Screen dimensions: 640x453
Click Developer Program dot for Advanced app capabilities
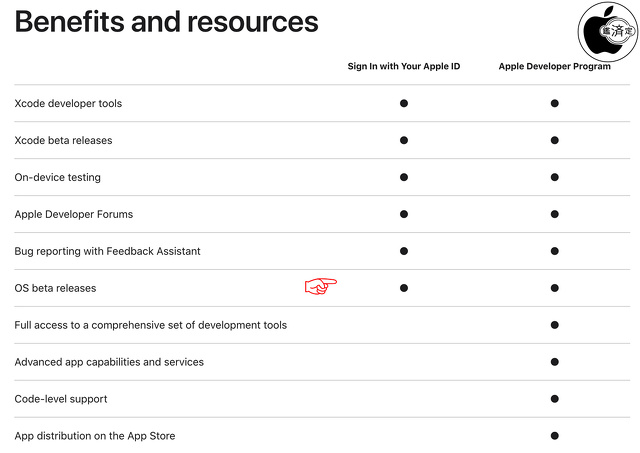coord(554,362)
